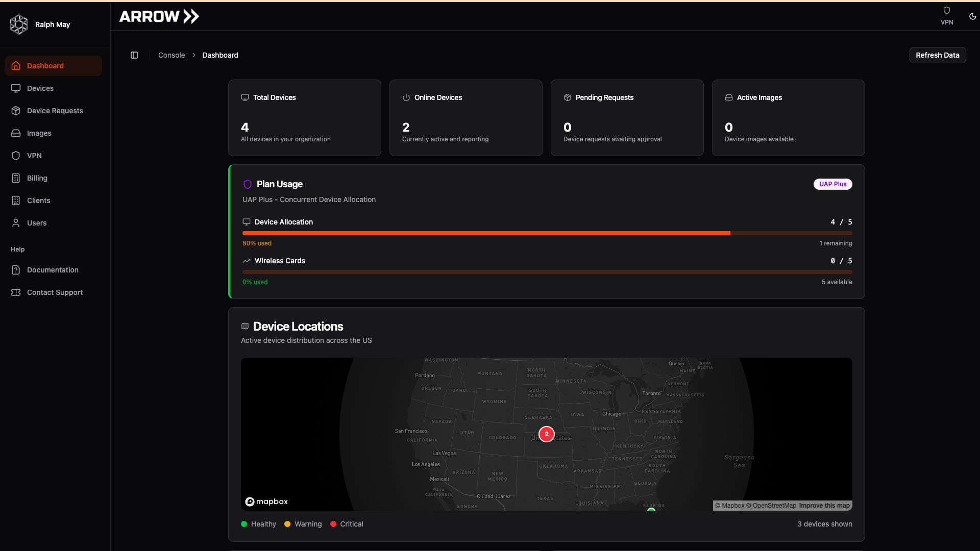The height and width of the screenshot is (551, 980).
Task: View the Clients section
Action: pos(38,200)
